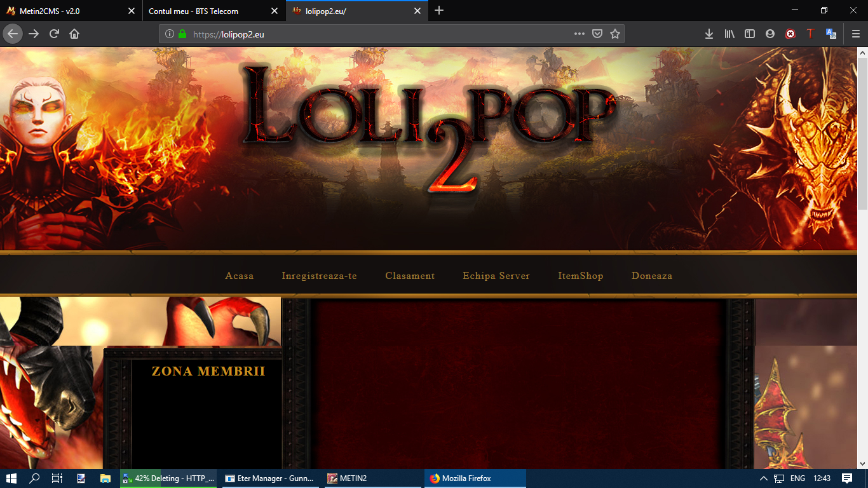Open the Clasament ranking page
Viewport: 868px width, 488px height.
point(410,276)
